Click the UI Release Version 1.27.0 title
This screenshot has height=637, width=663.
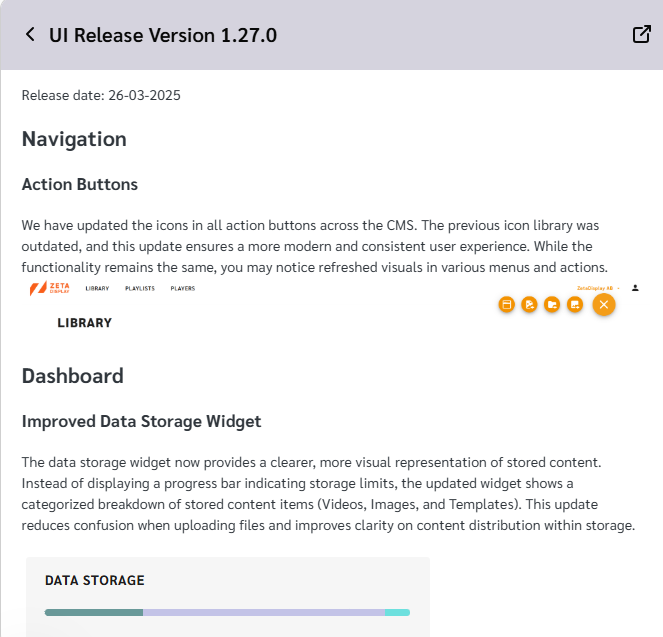pos(163,35)
